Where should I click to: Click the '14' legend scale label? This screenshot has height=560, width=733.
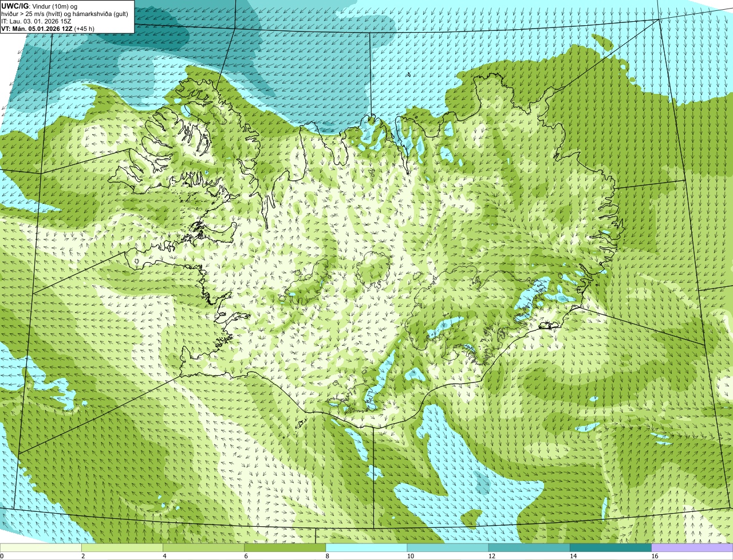tap(573, 556)
